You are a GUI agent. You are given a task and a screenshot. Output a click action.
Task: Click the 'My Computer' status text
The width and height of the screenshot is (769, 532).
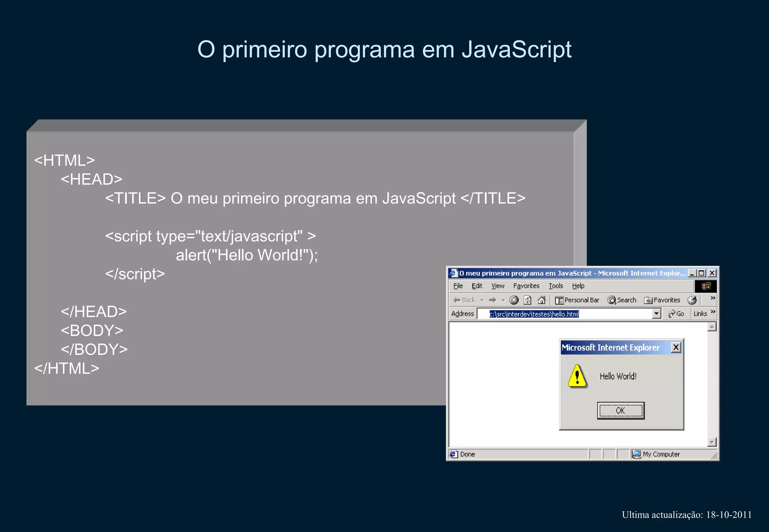pos(661,454)
